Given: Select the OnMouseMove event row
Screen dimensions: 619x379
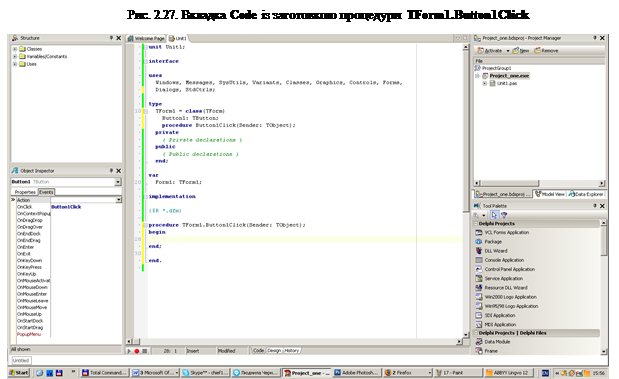Looking at the screenshot, I should [x=33, y=307].
